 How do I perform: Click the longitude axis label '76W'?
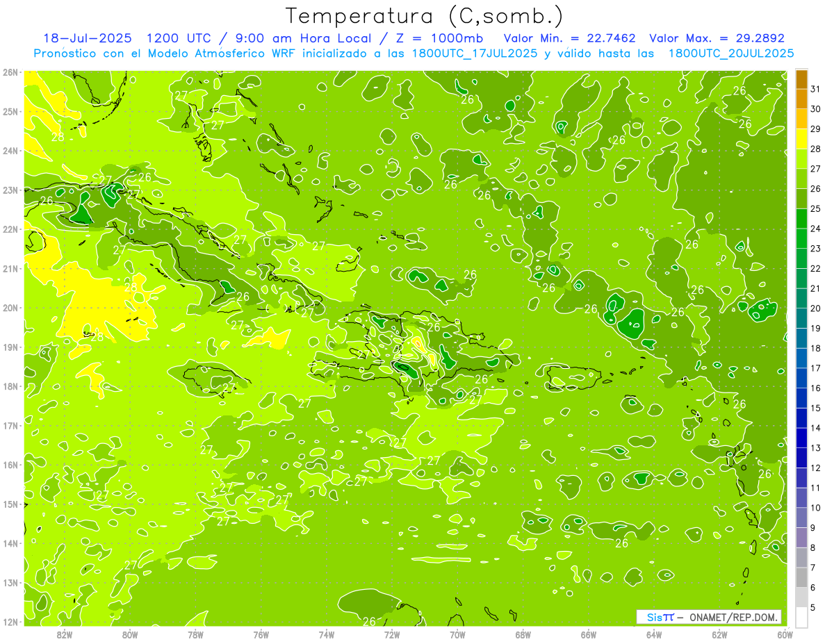[x=261, y=634]
